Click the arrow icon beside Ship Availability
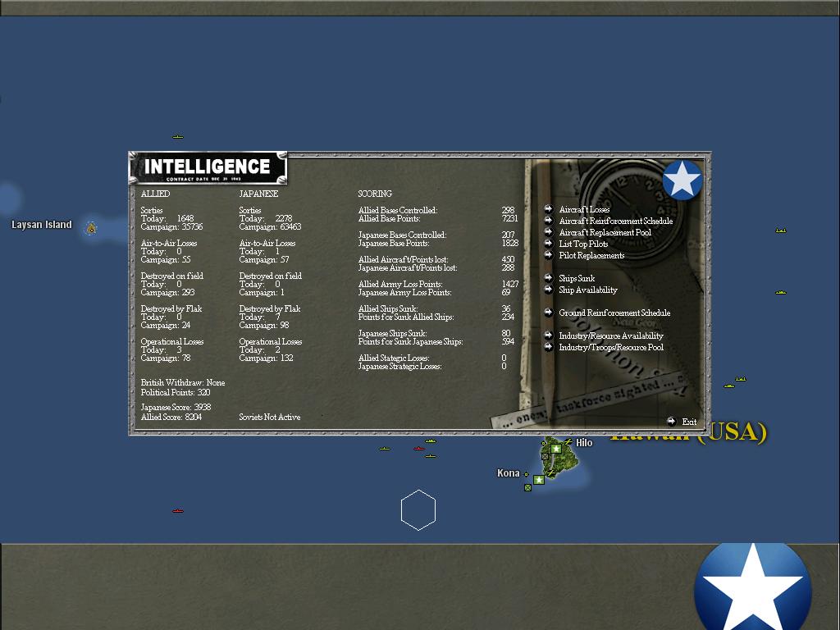The height and width of the screenshot is (630, 840). click(x=548, y=290)
